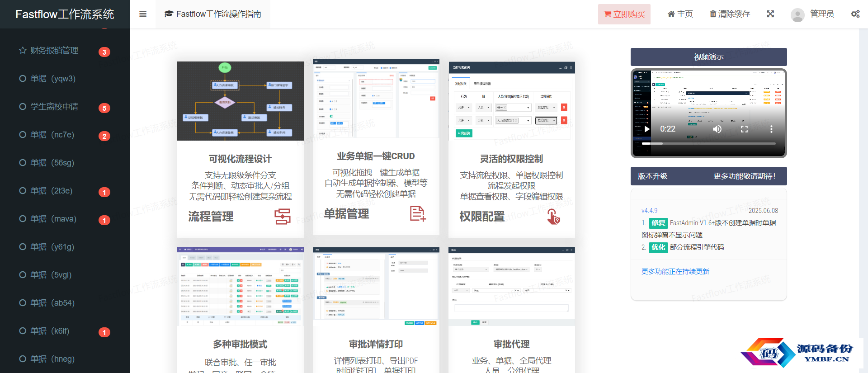Screen dimensions: 868x373
Task: Mute the demo video volume
Action: [x=717, y=129]
